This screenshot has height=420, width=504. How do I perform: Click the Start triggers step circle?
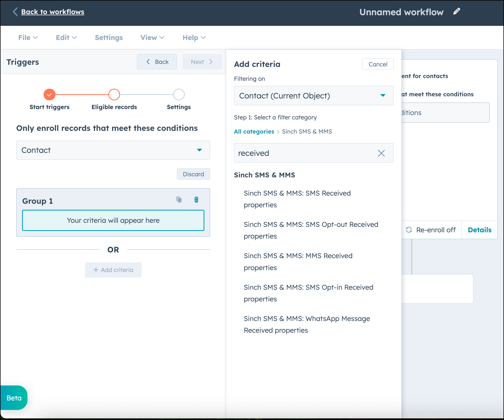tap(49, 94)
